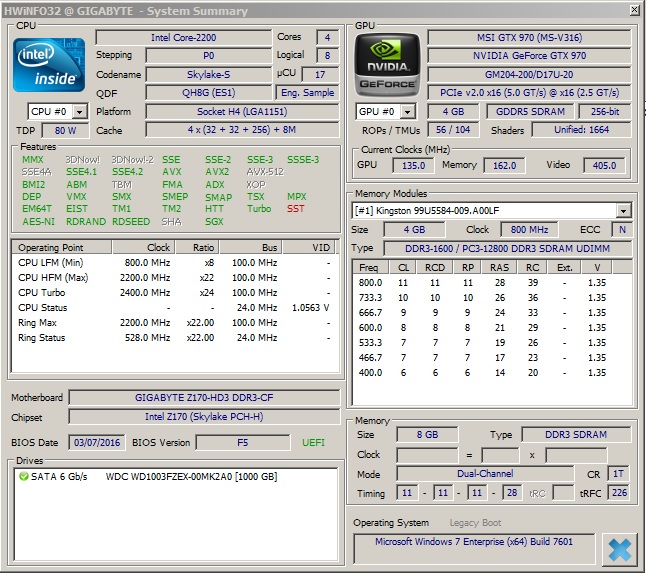
Task: Click the green UEFI label
Action: [313, 442]
